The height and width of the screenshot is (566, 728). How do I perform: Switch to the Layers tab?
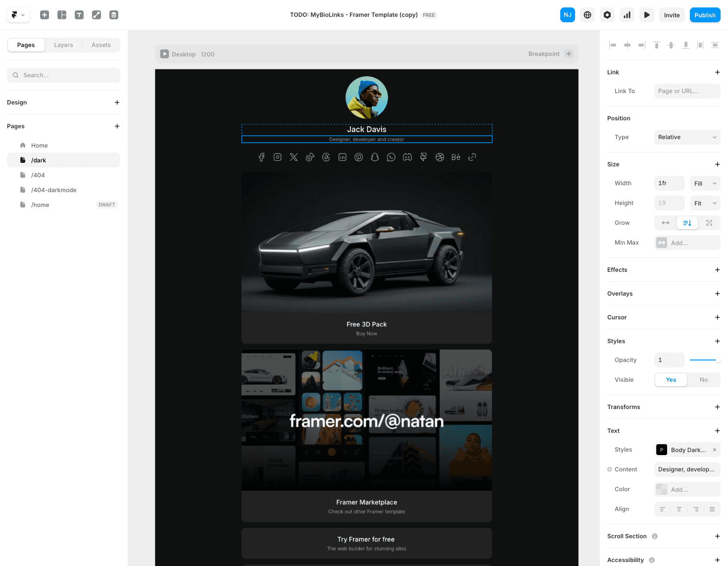click(x=63, y=45)
